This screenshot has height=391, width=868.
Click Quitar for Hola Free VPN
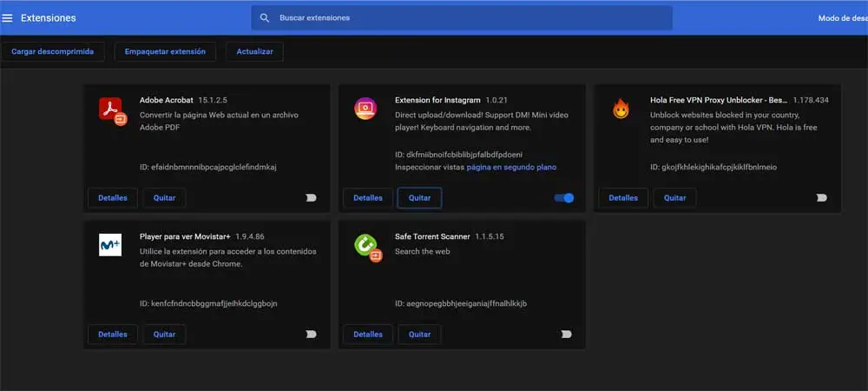[674, 198]
